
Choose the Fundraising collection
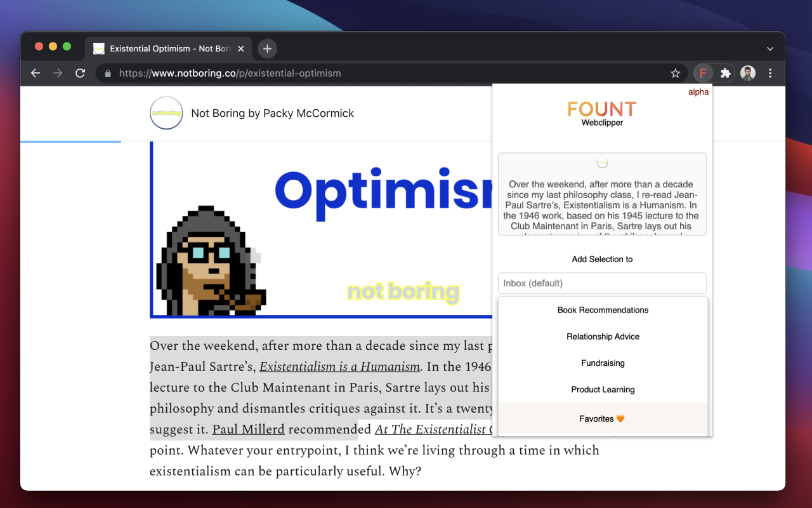coord(603,363)
